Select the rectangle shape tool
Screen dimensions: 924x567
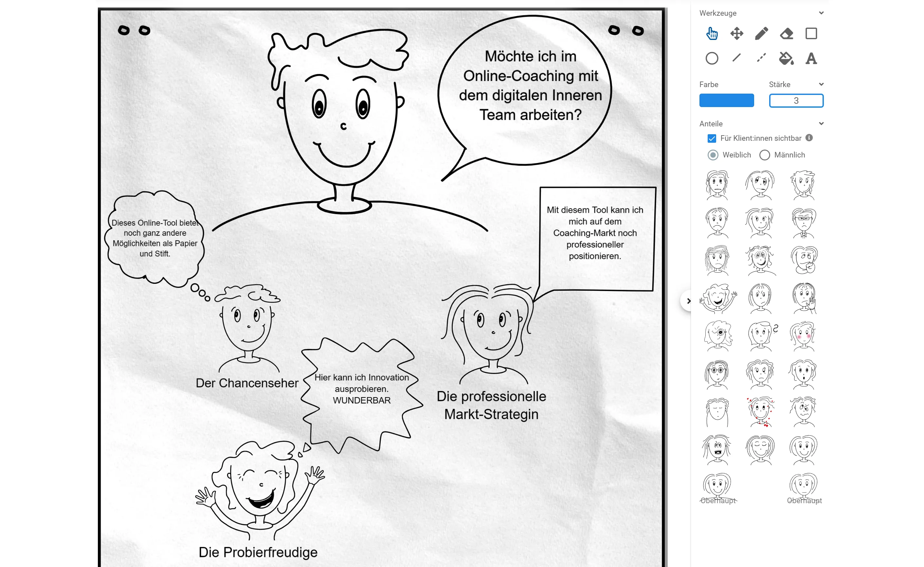(811, 33)
